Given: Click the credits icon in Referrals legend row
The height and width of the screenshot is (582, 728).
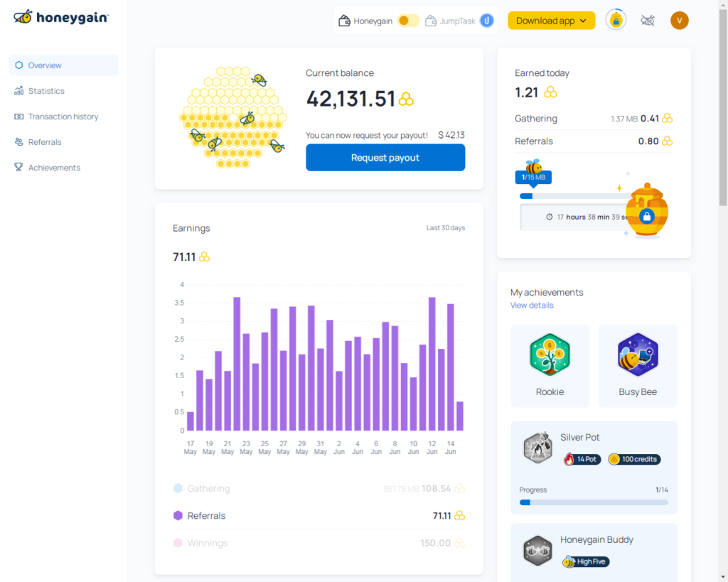Looking at the screenshot, I should (x=460, y=516).
